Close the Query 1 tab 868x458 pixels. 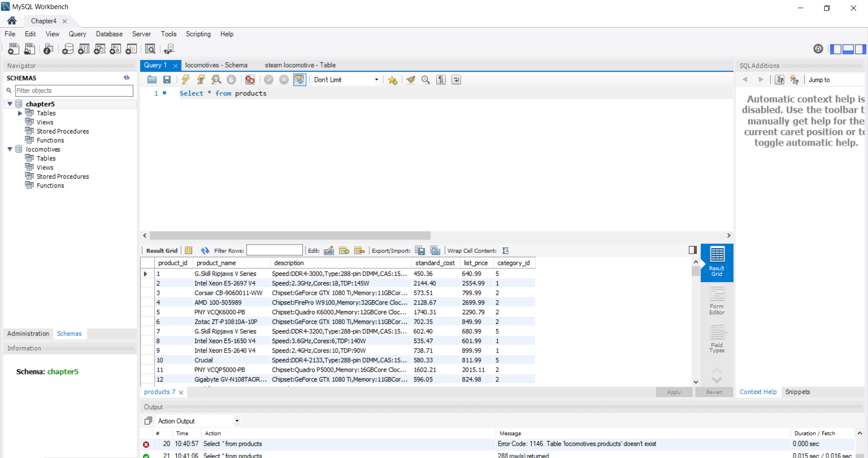click(x=175, y=66)
